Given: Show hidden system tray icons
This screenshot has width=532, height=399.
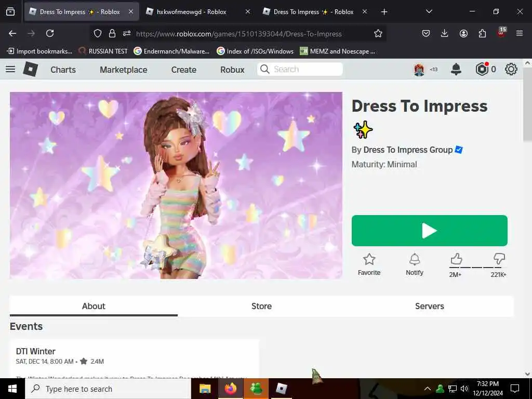Looking at the screenshot, I should click(428, 389).
